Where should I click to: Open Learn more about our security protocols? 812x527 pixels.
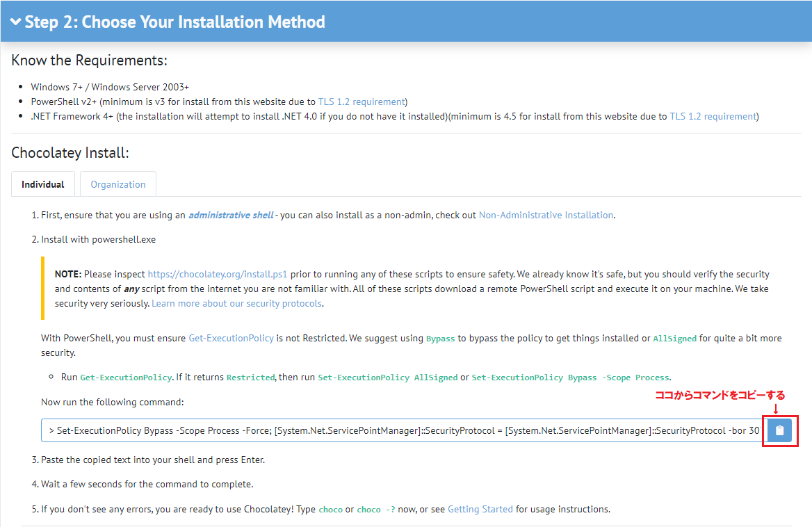click(236, 303)
